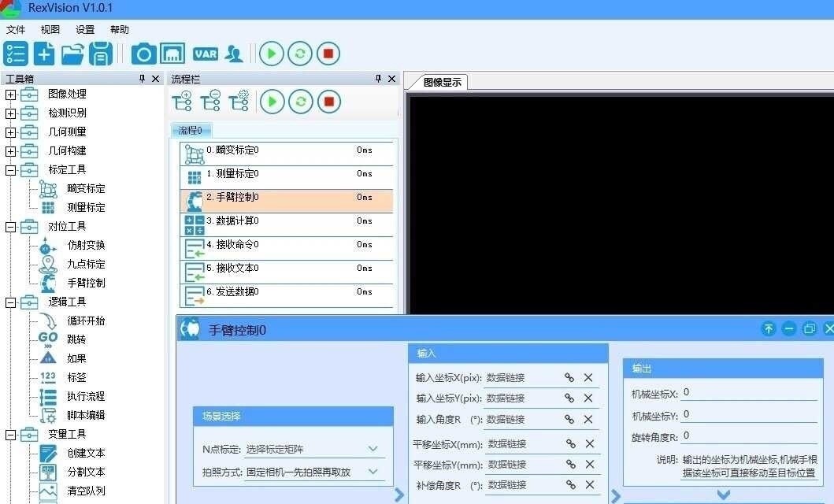Image resolution: width=834 pixels, height=504 pixels.
Task: Expand the 检测识别 toolbox category
Action: tap(11, 113)
